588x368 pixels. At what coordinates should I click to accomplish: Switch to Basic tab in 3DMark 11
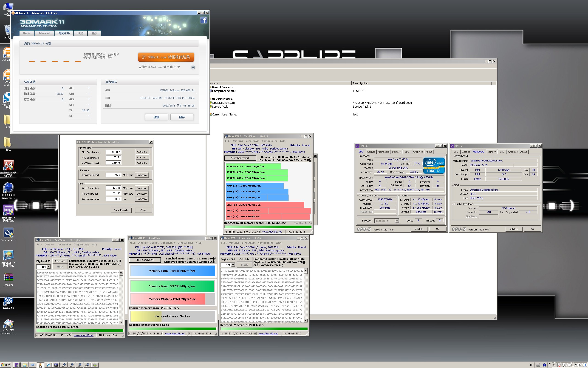[x=27, y=33]
